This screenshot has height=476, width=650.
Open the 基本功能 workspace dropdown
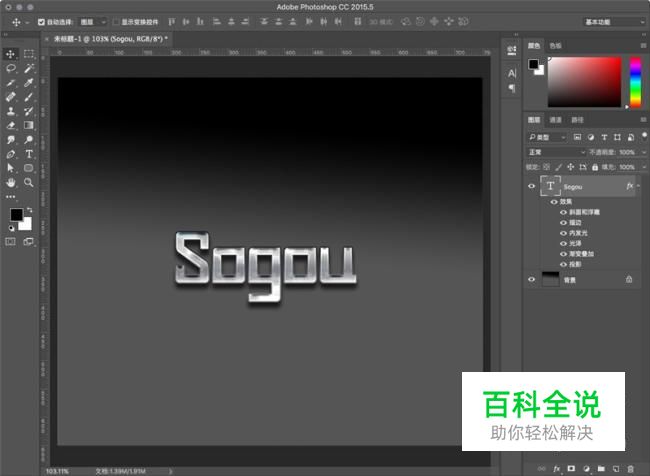point(611,21)
